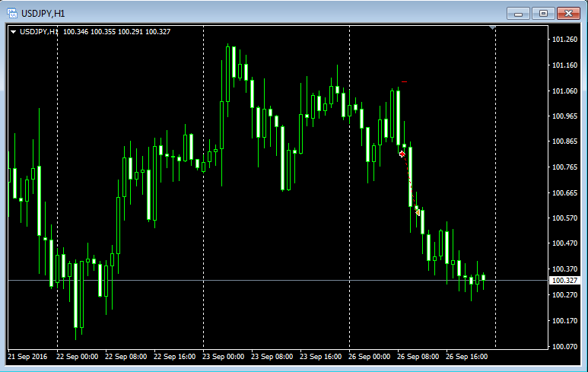Click the red stop-loss dash above candles

coord(404,81)
